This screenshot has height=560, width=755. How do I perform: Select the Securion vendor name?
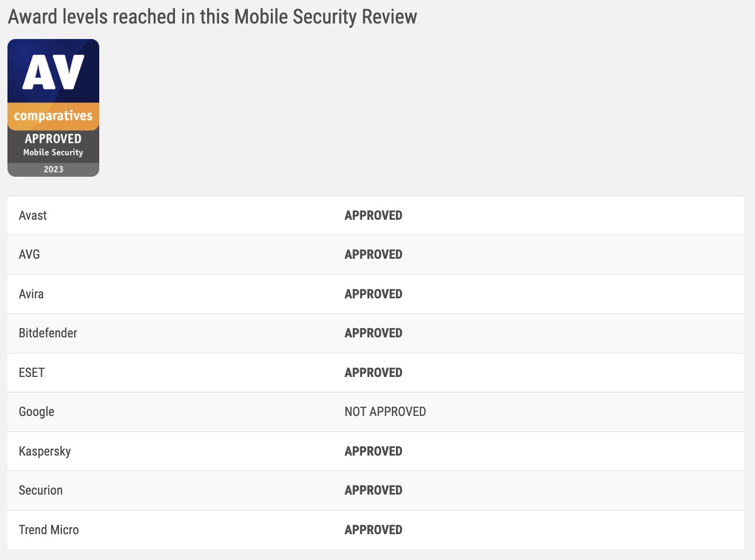coord(41,491)
